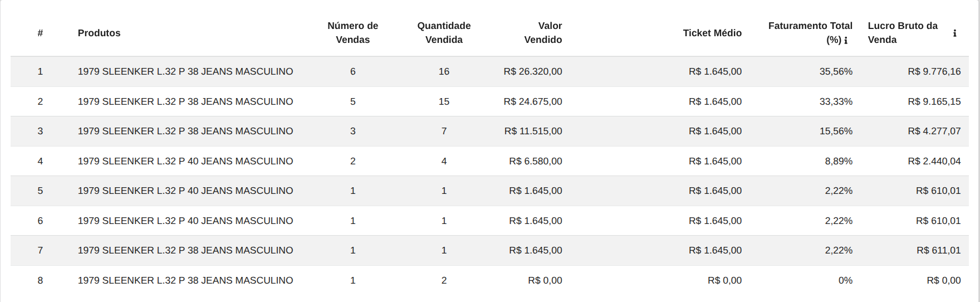Click the Número de Vendas column header
The image size is (980, 302).
pos(352,33)
